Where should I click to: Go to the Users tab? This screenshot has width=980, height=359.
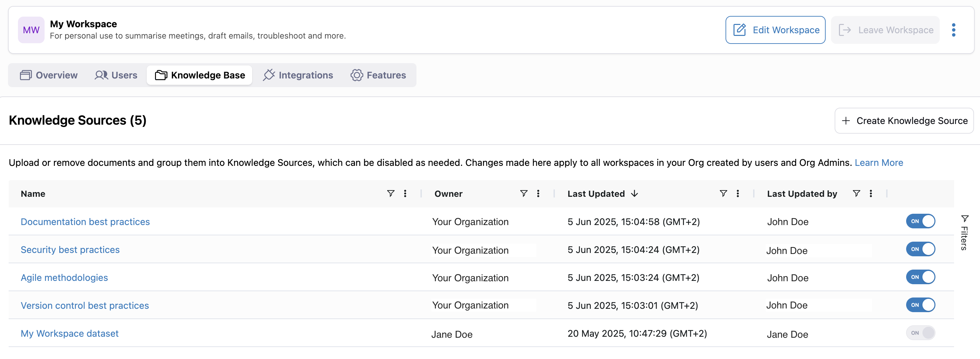coord(116,75)
